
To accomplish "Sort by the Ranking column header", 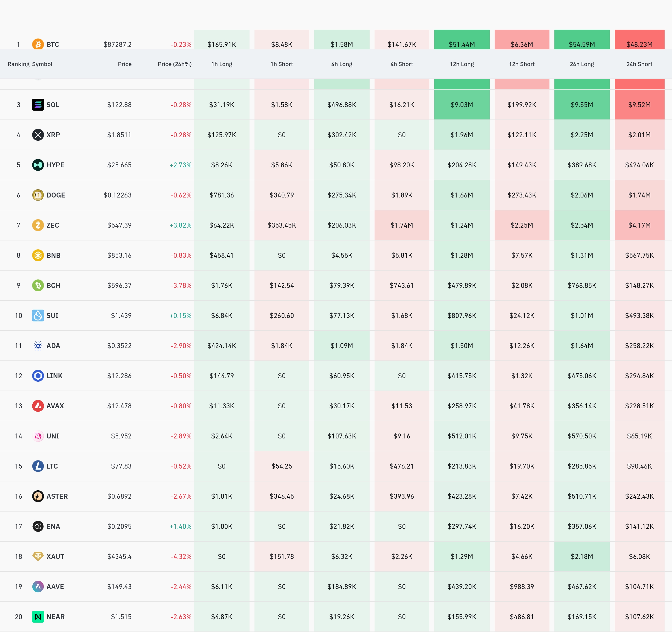I will tap(18, 64).
